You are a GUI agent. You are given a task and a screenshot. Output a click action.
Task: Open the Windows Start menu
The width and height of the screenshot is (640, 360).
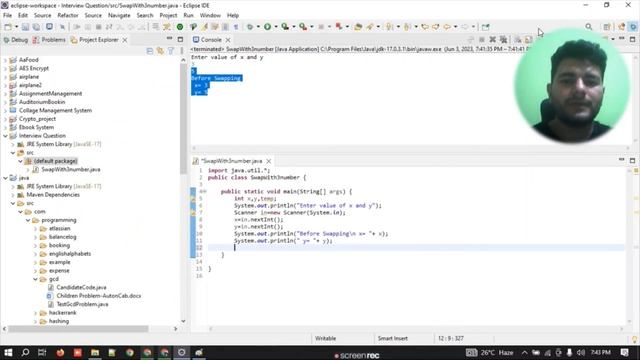click(8, 352)
